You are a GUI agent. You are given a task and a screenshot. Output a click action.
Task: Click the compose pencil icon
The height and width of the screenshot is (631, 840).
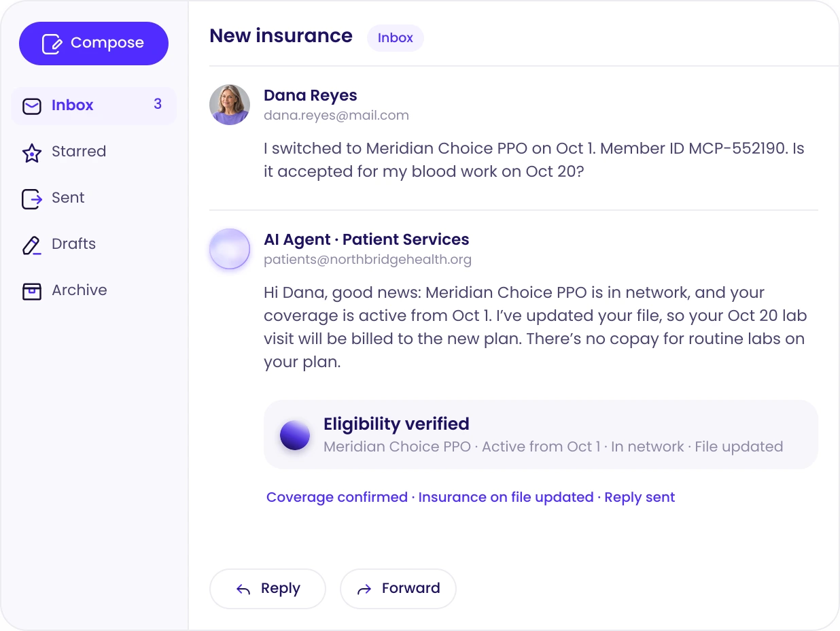click(52, 44)
